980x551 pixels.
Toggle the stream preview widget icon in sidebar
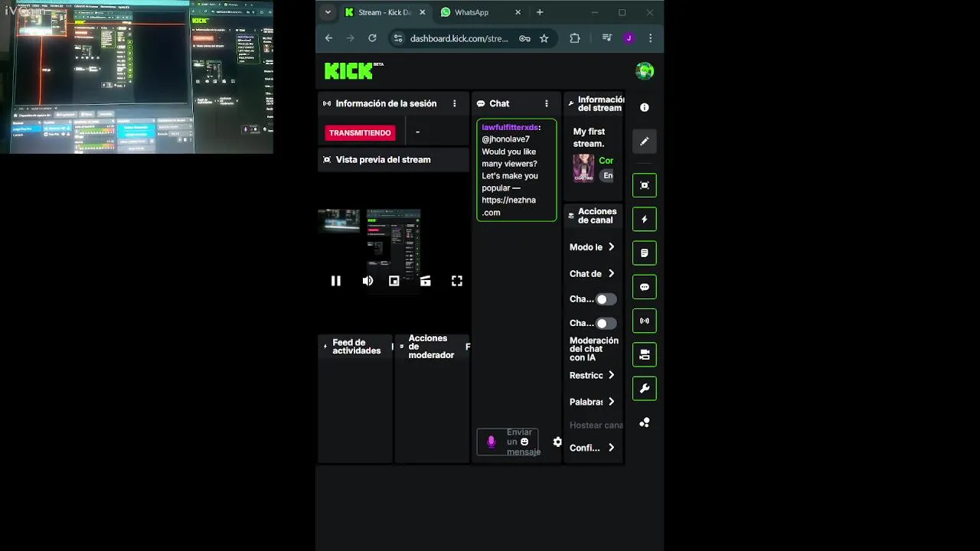click(x=645, y=185)
